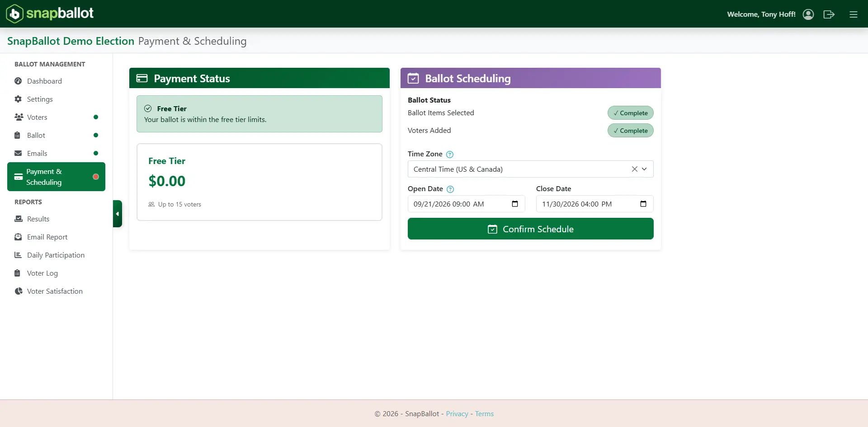Click the 'Up to 15 voters' text
This screenshot has width=868, height=427.
tap(179, 204)
